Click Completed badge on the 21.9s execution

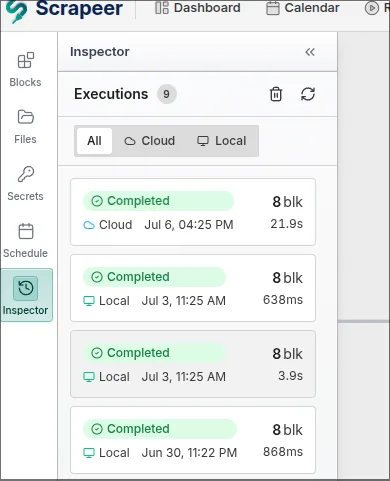(158, 201)
